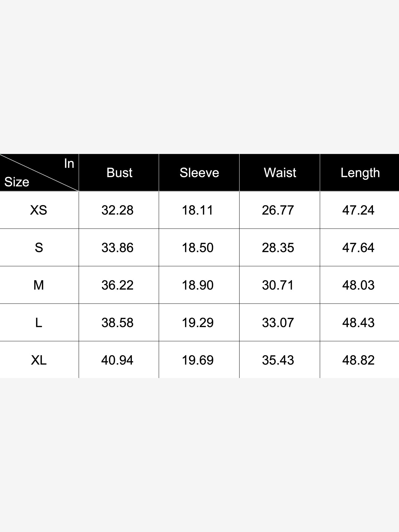Select the L sleeve value 19.29

(x=198, y=323)
